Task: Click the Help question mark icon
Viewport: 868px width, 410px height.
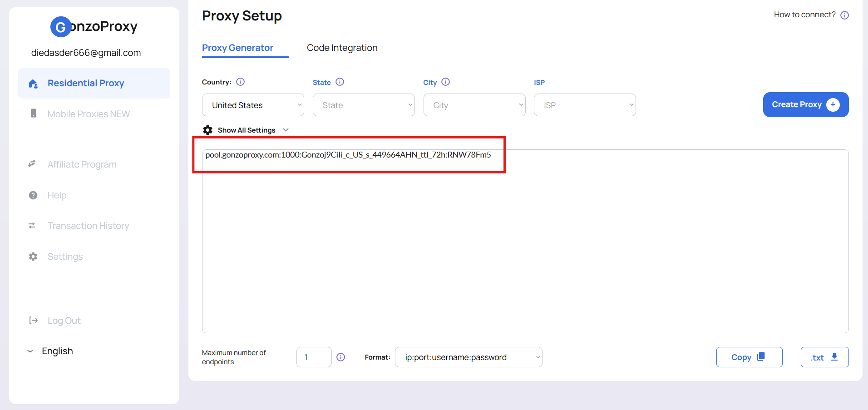Action: coord(33,195)
